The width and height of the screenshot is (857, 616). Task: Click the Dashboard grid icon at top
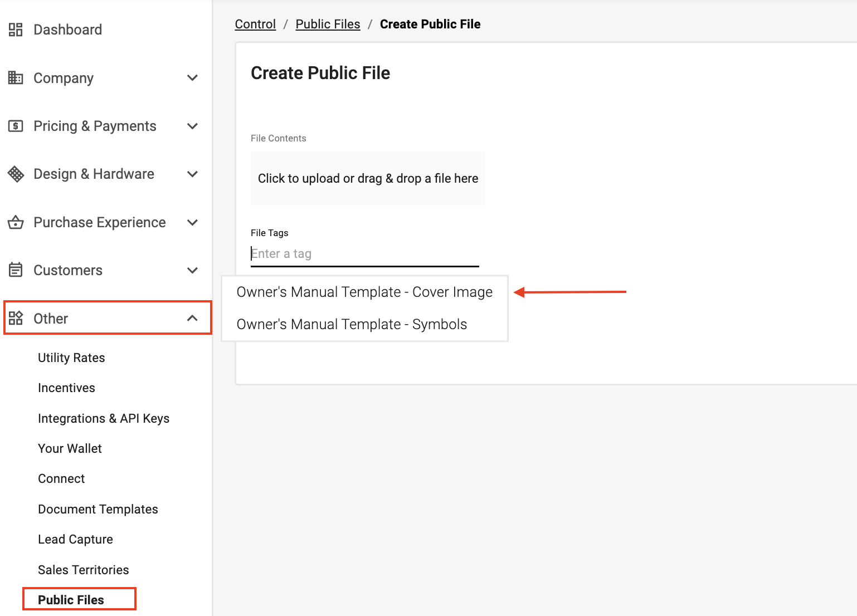(x=16, y=29)
